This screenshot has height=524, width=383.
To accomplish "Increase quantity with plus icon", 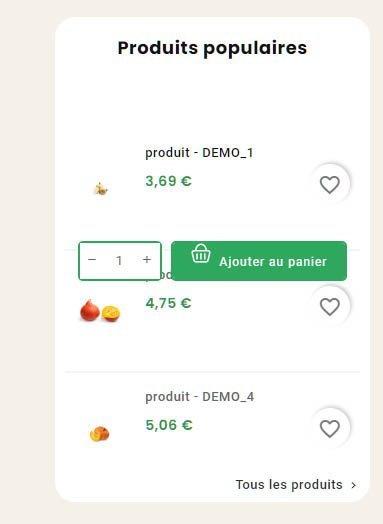I will (147, 260).
